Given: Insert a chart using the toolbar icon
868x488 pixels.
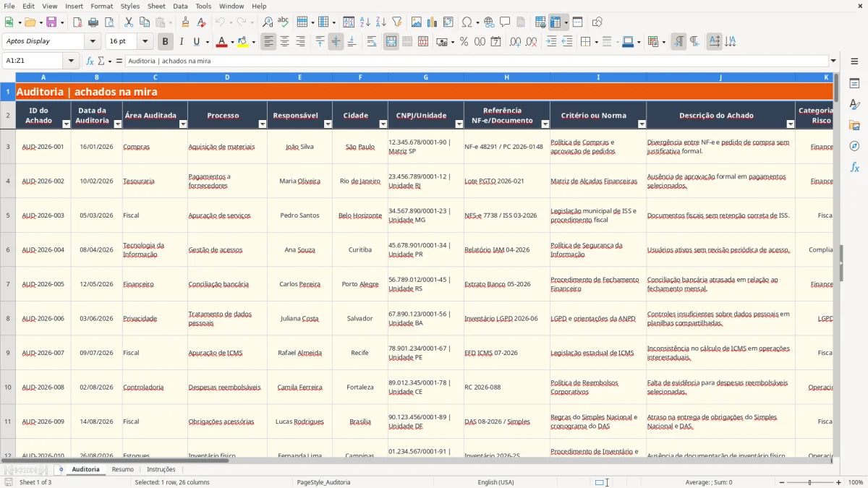Looking at the screenshot, I should 432,22.
